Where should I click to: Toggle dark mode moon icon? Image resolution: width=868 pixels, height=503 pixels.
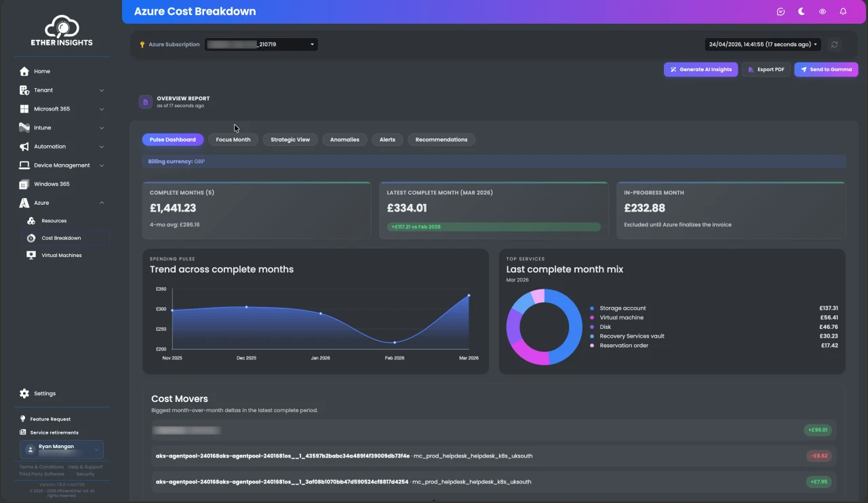(802, 12)
